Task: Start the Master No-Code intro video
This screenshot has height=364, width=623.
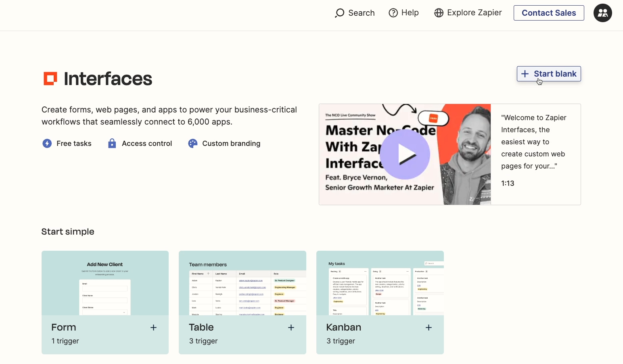Action: (405, 154)
